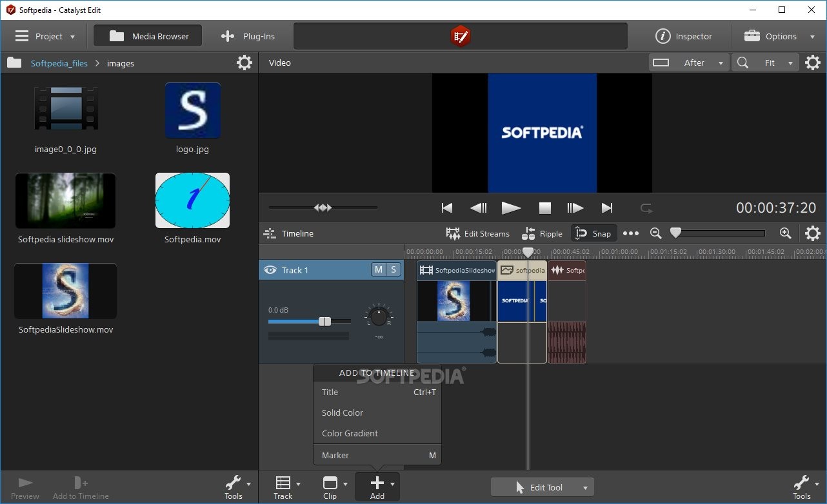This screenshot has height=504, width=827.
Task: Open the Fit zoom dropdown
Action: [x=765, y=63]
